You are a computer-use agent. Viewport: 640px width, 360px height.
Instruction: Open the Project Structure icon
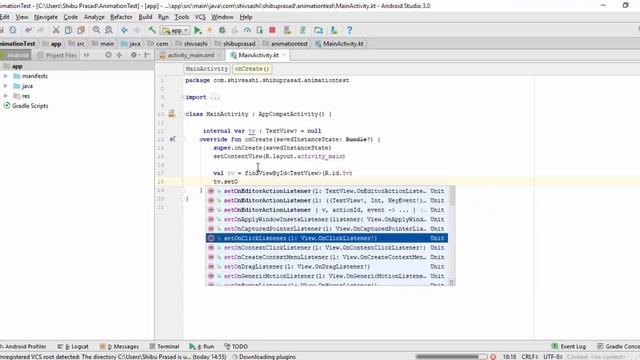(x=318, y=30)
